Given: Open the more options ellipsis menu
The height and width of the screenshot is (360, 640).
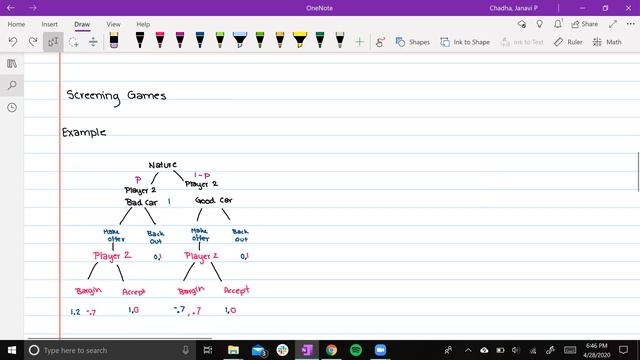Looking at the screenshot, I should click(631, 24).
